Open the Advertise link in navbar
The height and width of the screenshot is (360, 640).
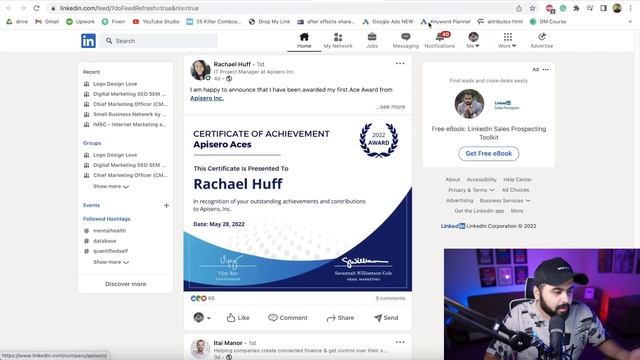pyautogui.click(x=542, y=41)
